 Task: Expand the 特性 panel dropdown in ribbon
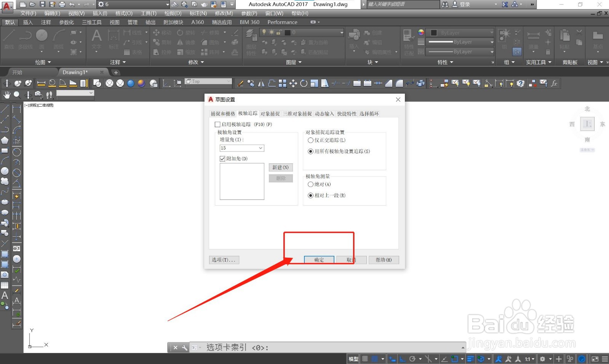pos(445,62)
